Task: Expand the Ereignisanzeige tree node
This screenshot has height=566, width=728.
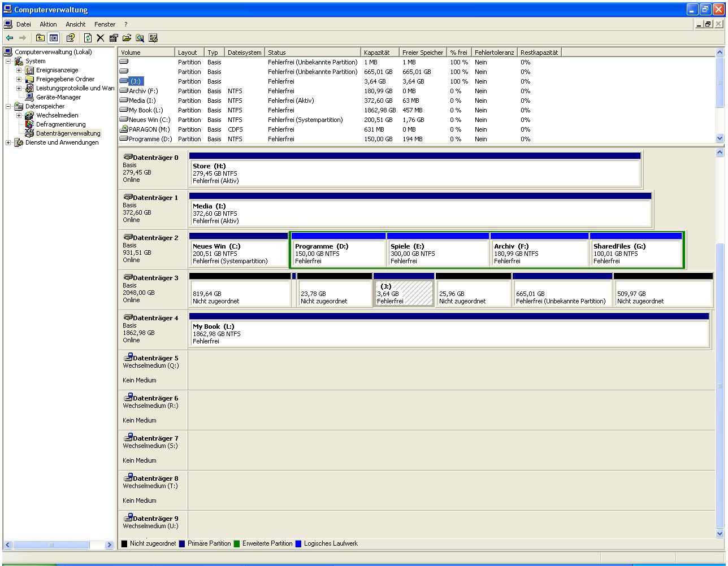Action: click(x=19, y=70)
